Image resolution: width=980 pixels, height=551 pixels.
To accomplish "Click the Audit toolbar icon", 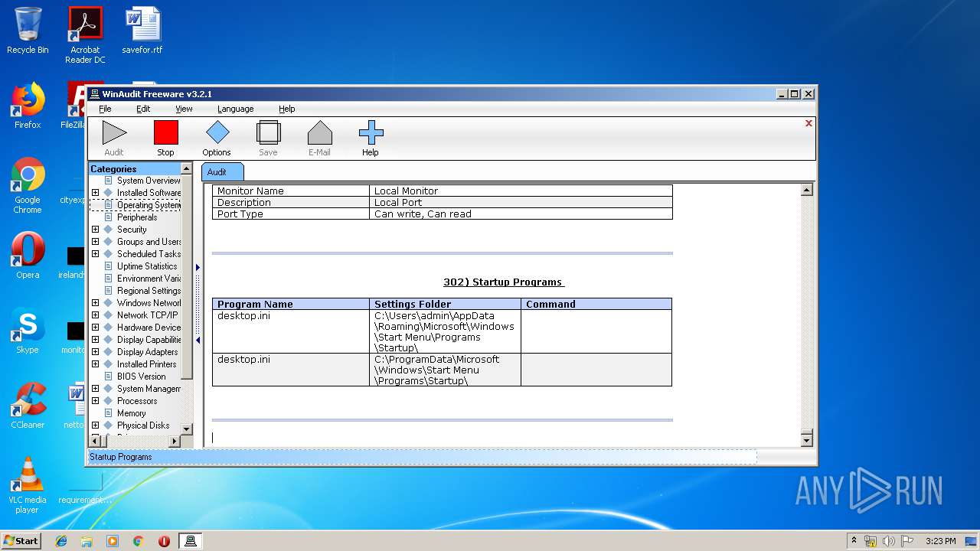I will (114, 133).
